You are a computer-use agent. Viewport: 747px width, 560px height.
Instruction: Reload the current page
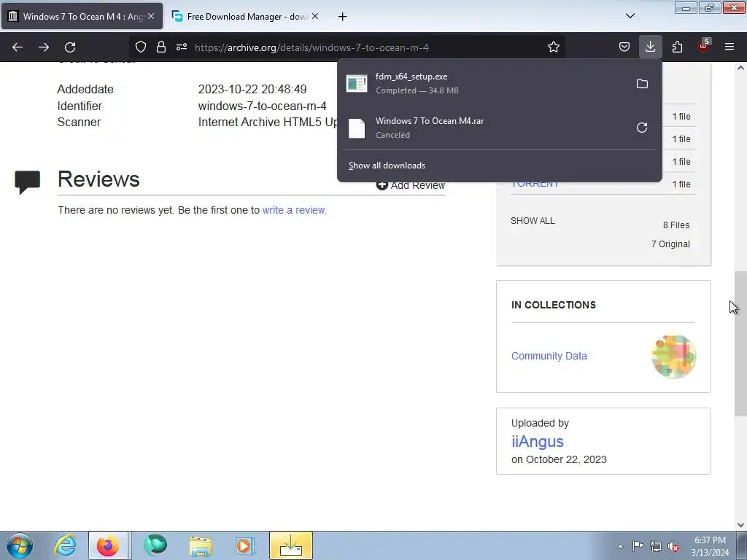(x=70, y=47)
